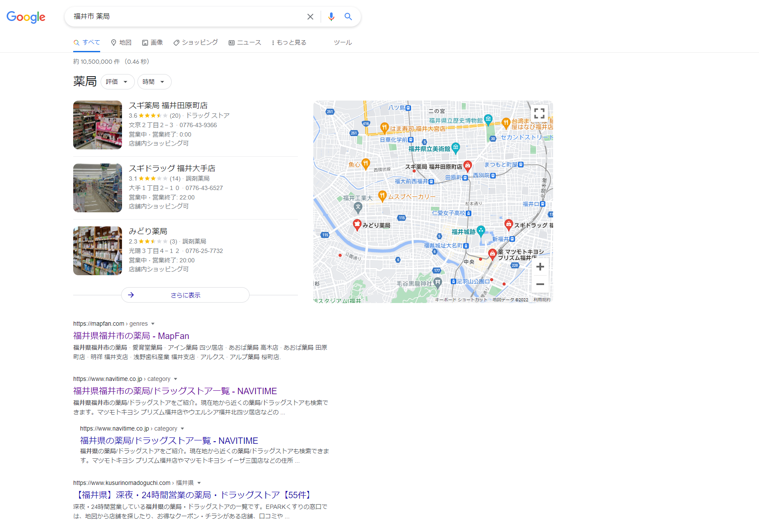Open the 時間 filter dropdown

154,82
